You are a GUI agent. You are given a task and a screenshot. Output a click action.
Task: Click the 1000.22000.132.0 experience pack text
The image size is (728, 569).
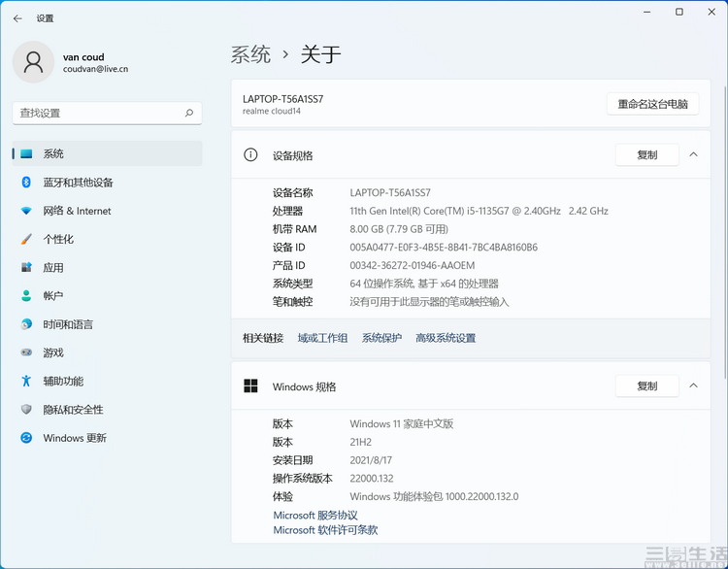coord(434,496)
